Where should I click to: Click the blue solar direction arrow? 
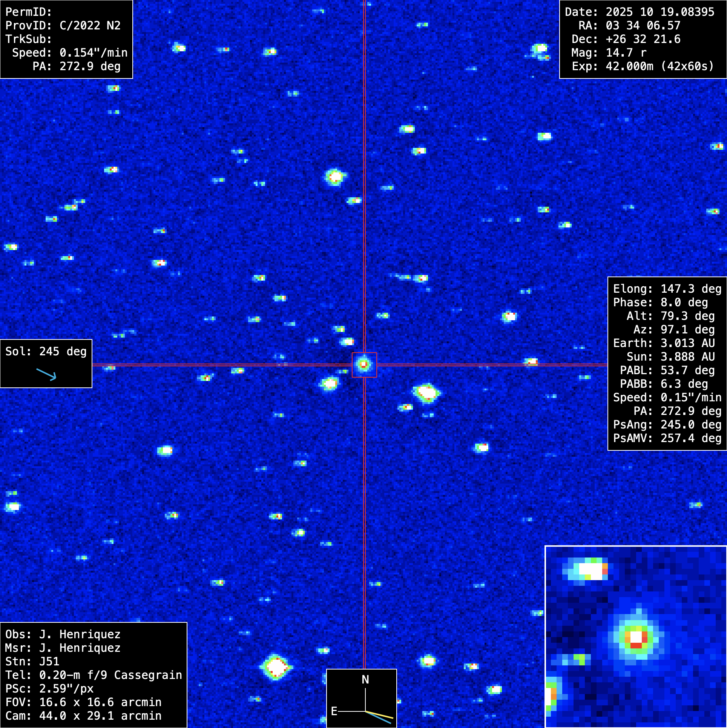pos(46,374)
